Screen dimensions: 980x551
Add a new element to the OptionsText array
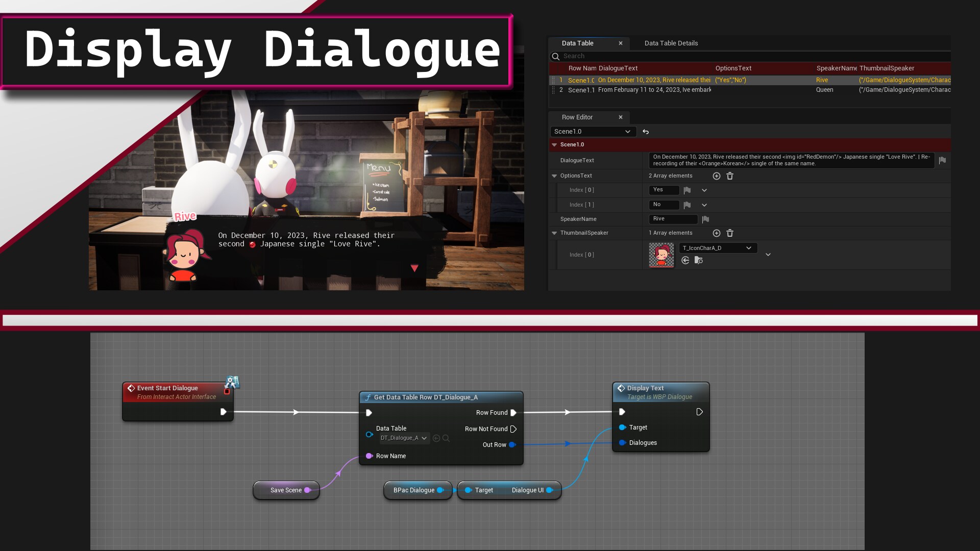(x=717, y=176)
